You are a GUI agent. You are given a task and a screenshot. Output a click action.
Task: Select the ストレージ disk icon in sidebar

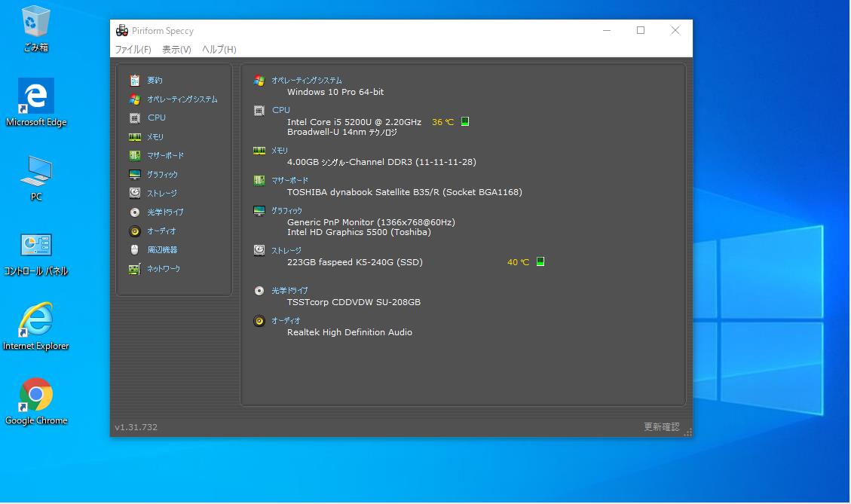tap(135, 193)
